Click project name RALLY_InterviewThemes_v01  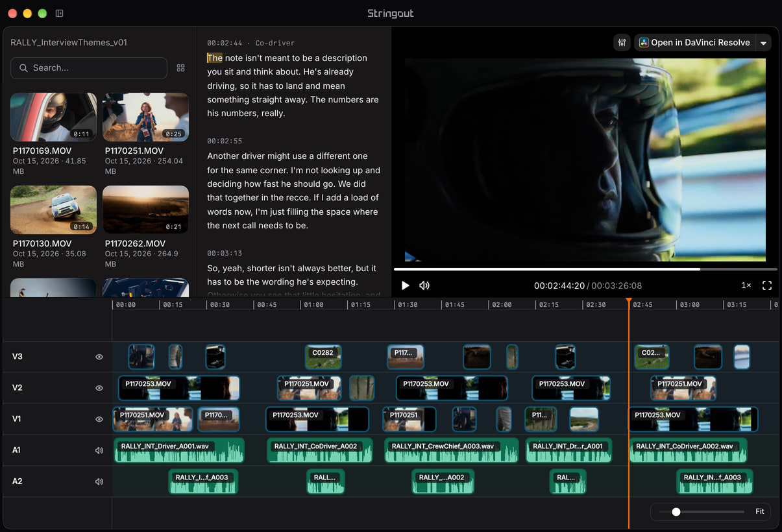(69, 43)
